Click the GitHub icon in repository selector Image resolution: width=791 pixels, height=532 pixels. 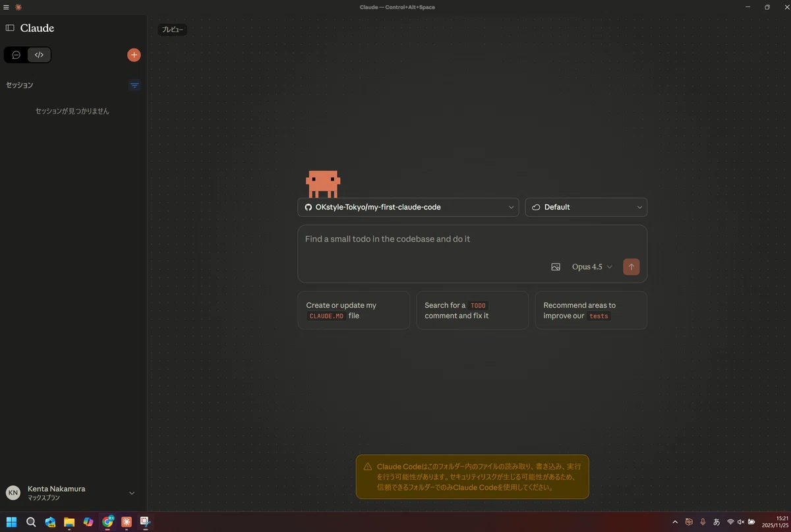308,207
